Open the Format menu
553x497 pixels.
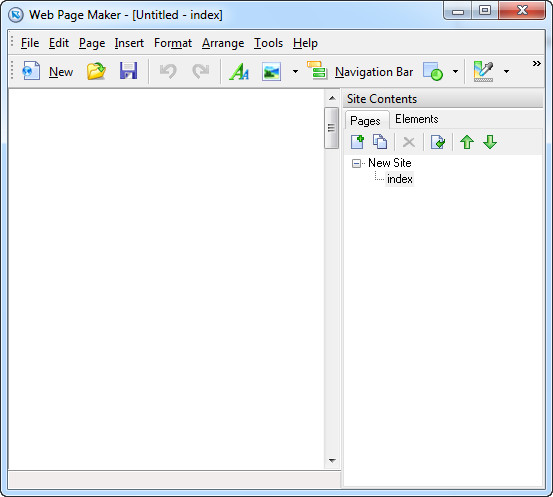click(173, 43)
